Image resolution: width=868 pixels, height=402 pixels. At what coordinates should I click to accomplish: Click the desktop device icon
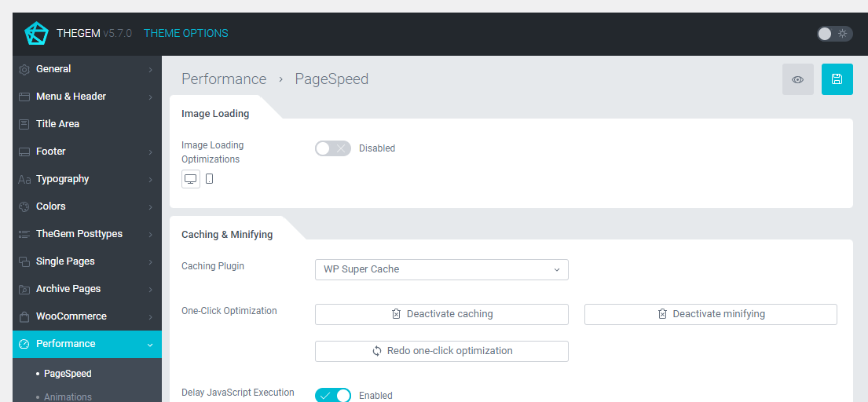pyautogui.click(x=190, y=179)
